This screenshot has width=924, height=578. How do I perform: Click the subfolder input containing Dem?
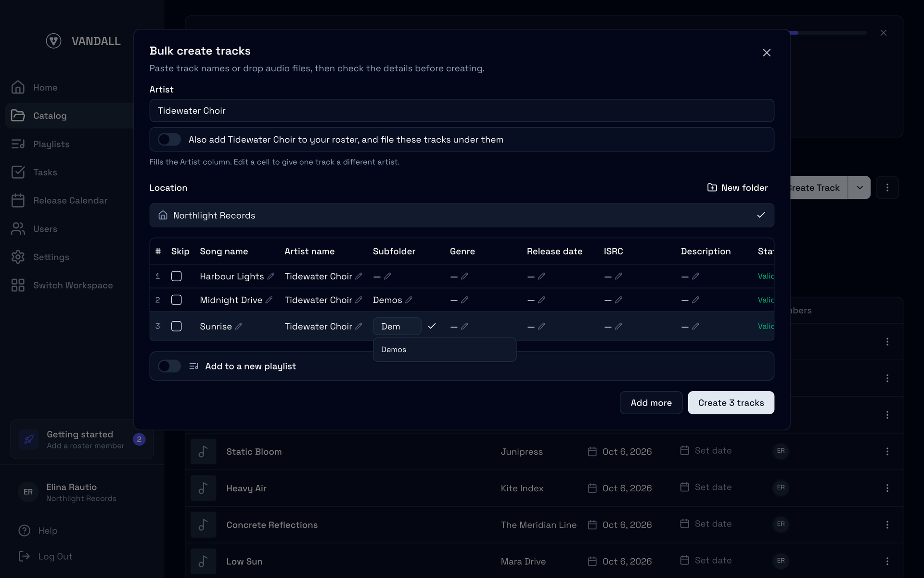397,326
